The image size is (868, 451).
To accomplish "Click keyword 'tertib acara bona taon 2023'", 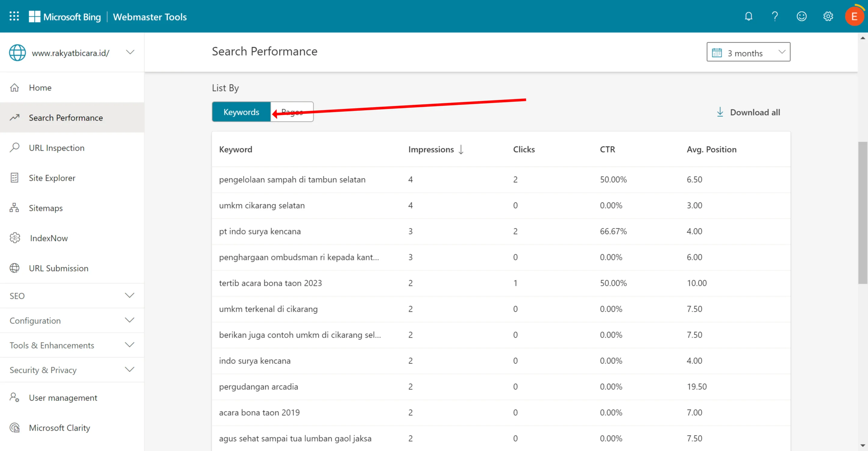I will coord(270,283).
